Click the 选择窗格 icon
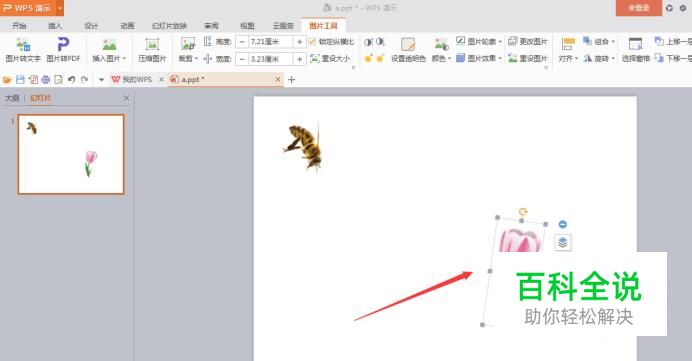Image resolution: width=692 pixels, height=361 pixels. coord(636,45)
